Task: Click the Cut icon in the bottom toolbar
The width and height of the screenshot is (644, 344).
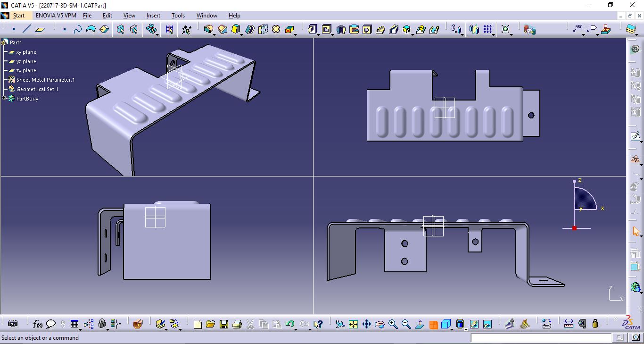Action: pos(250,324)
